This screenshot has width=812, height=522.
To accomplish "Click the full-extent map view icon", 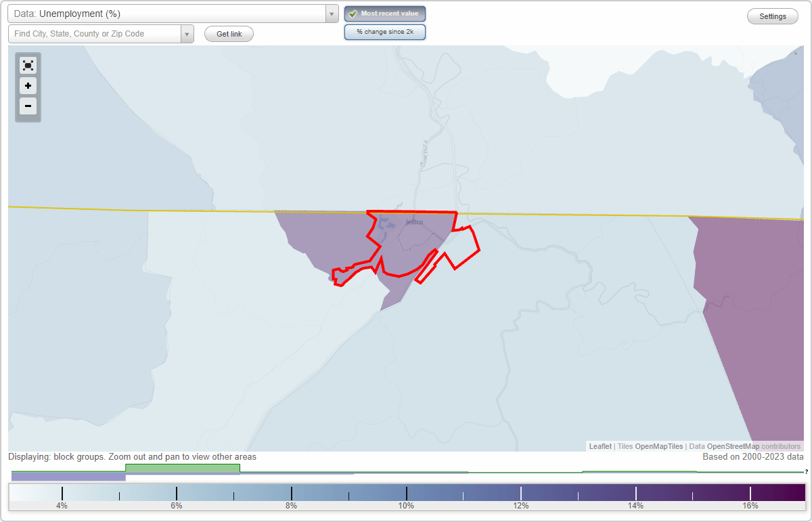I will click(28, 65).
